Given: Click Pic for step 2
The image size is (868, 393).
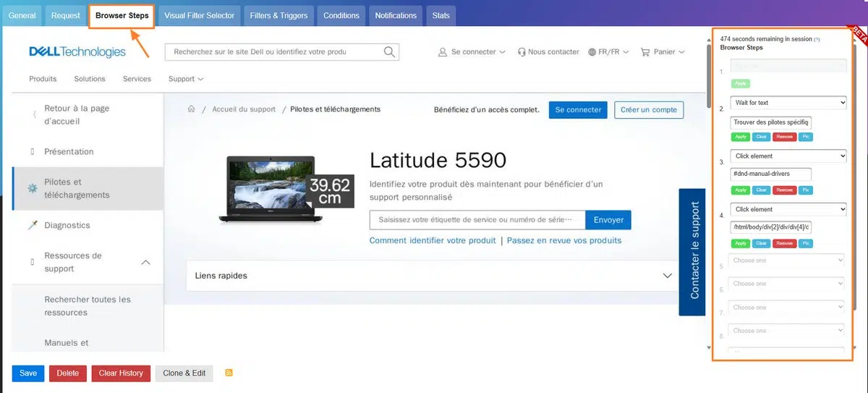Looking at the screenshot, I should point(806,137).
